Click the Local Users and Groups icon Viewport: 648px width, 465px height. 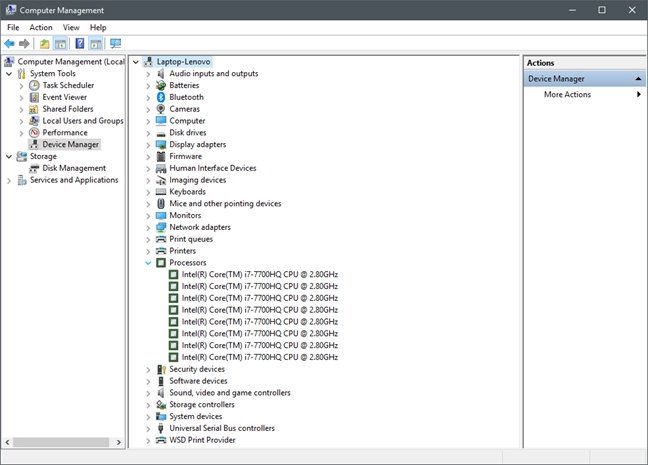pyautogui.click(x=34, y=121)
